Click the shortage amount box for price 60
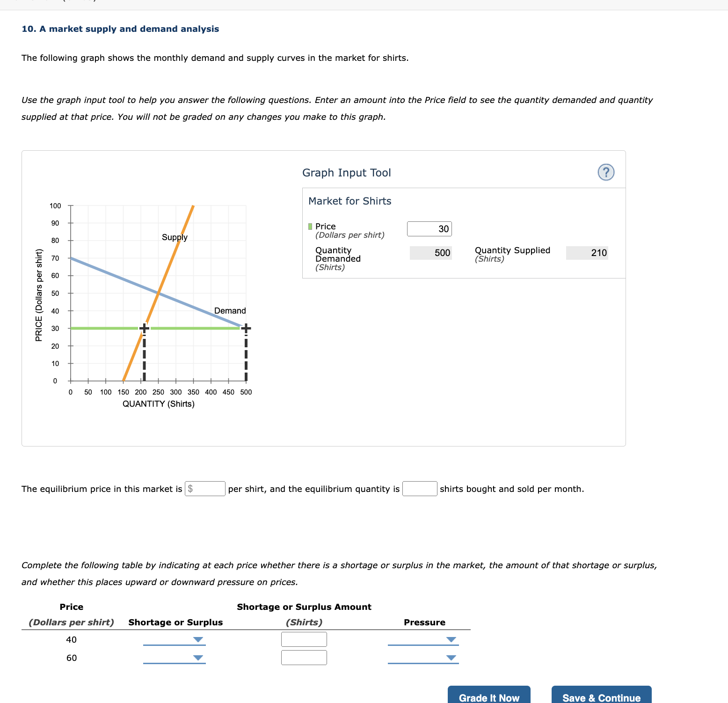 (304, 657)
